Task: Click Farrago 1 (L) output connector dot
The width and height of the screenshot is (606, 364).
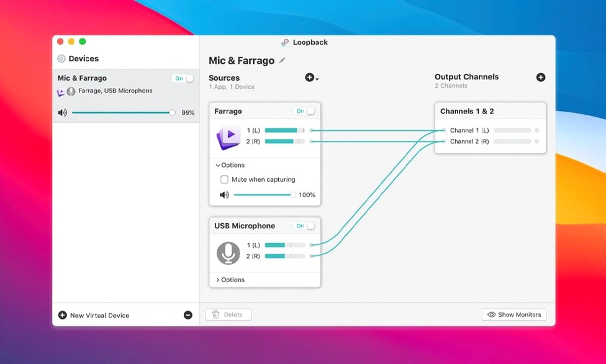Action: [312, 130]
